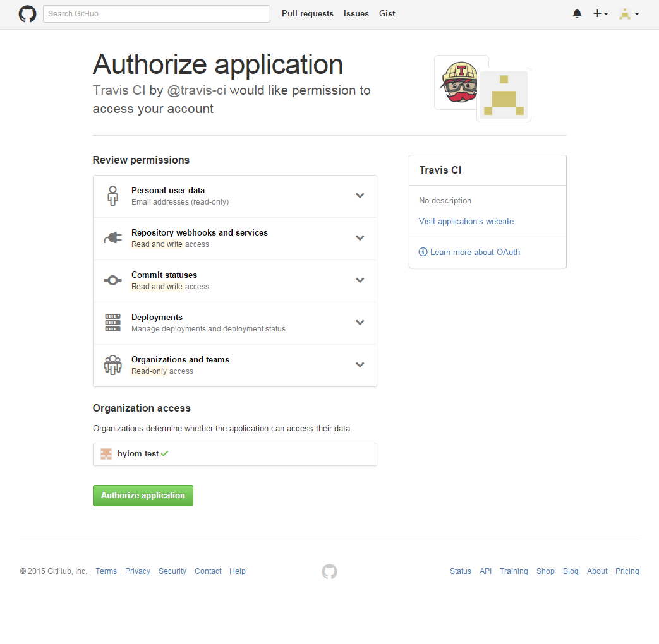Click the user identicon beside Travis logo
659x644 pixels.
504,95
